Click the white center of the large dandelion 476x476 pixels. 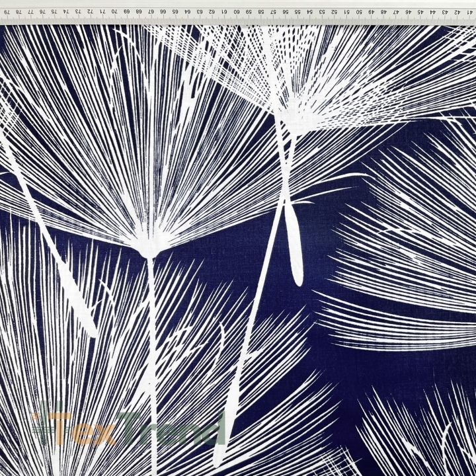point(149,243)
